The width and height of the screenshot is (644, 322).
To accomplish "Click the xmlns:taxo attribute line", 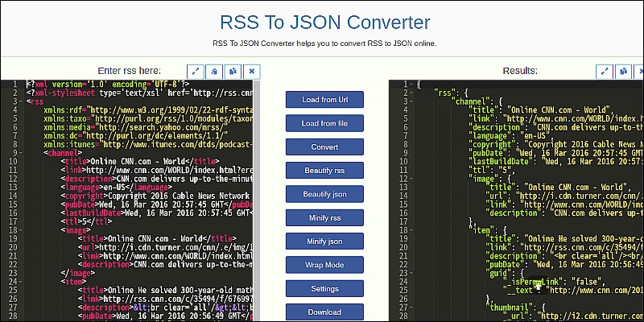I will point(148,118).
